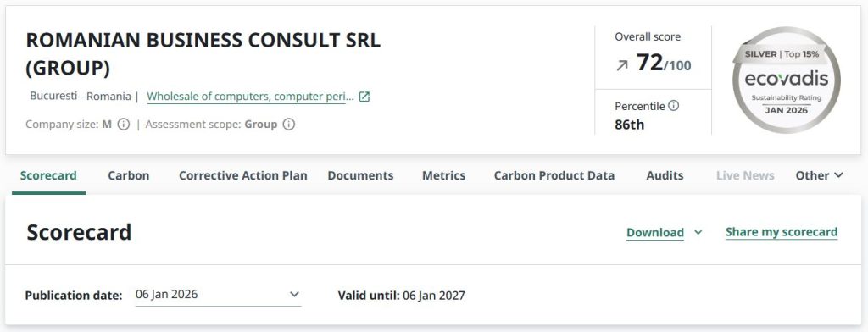Open the Carbon Product Data tab
This screenshot has width=868, height=332.
(554, 175)
